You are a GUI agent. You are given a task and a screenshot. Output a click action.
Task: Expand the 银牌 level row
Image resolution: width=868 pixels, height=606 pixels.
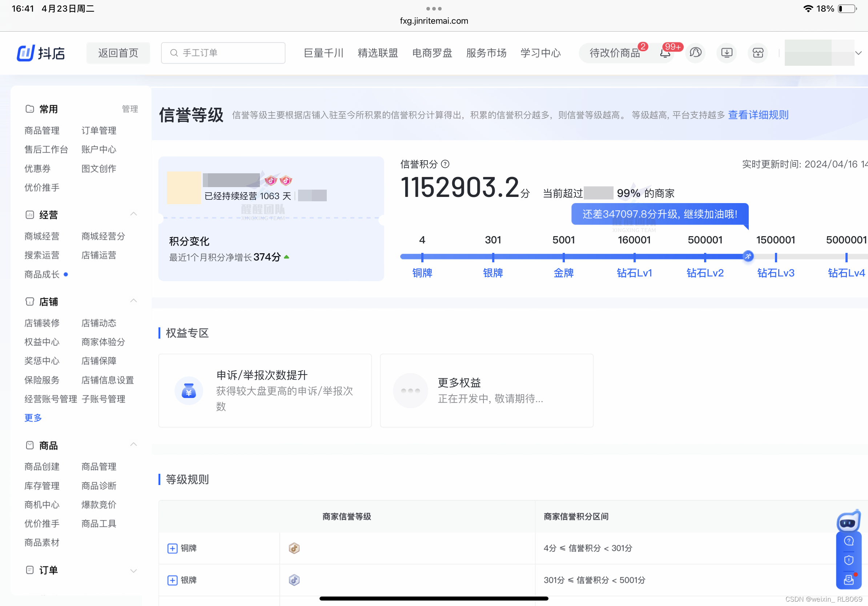tap(172, 580)
